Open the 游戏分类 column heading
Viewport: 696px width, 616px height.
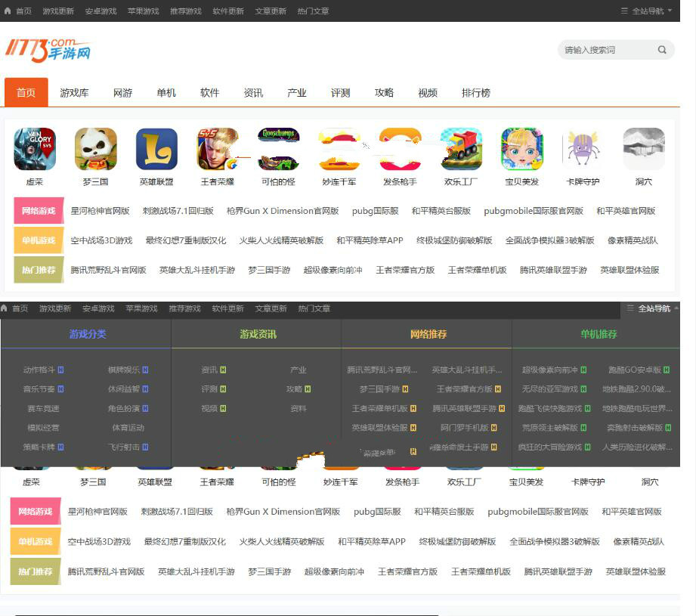click(88, 334)
